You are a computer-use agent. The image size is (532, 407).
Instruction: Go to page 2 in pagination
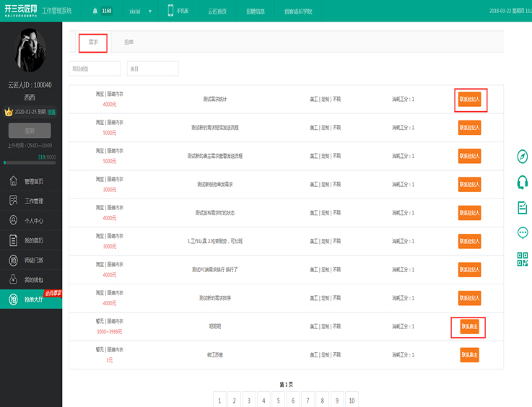(234, 401)
